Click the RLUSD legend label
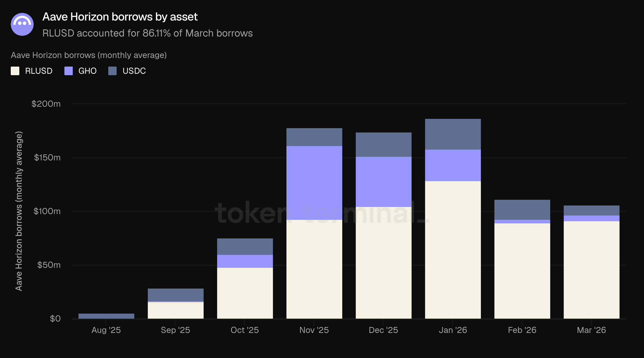The width and height of the screenshot is (644, 358). click(39, 71)
